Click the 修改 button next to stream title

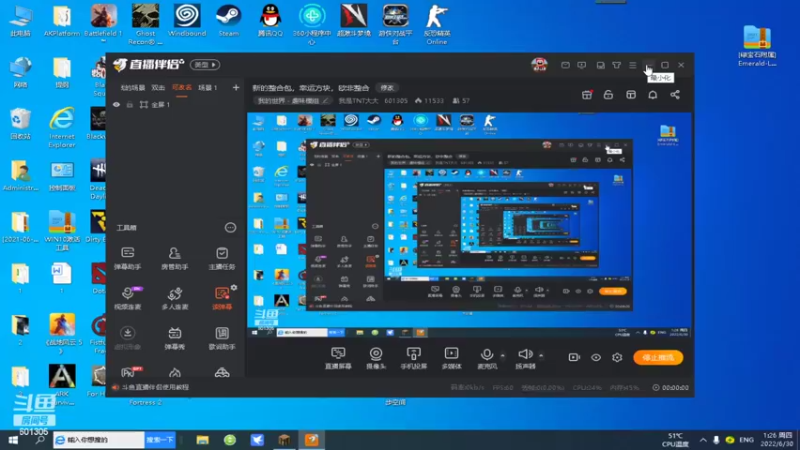click(x=387, y=88)
